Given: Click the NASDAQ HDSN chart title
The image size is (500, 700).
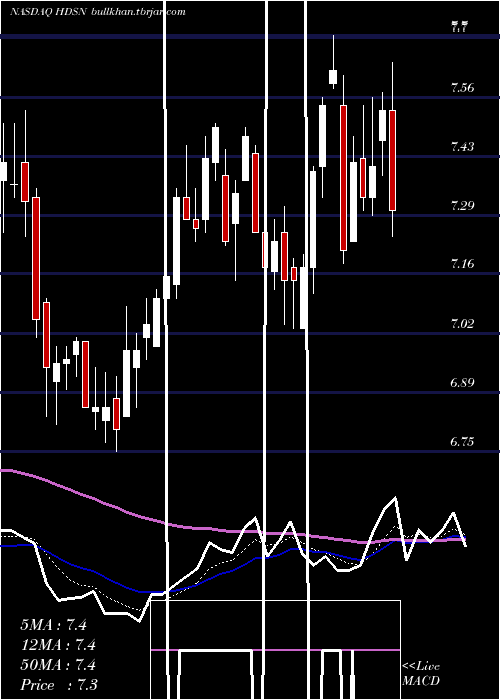Looking at the screenshot, I should point(49,12).
